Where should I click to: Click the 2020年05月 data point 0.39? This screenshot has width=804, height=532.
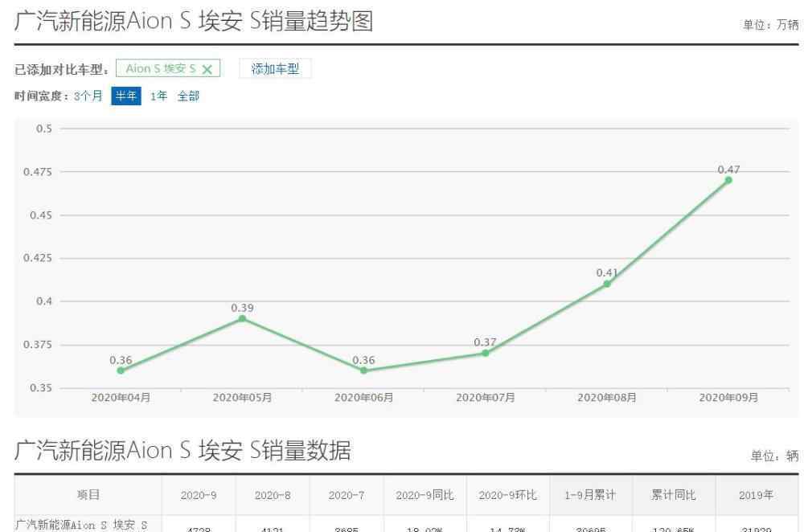pos(243,318)
